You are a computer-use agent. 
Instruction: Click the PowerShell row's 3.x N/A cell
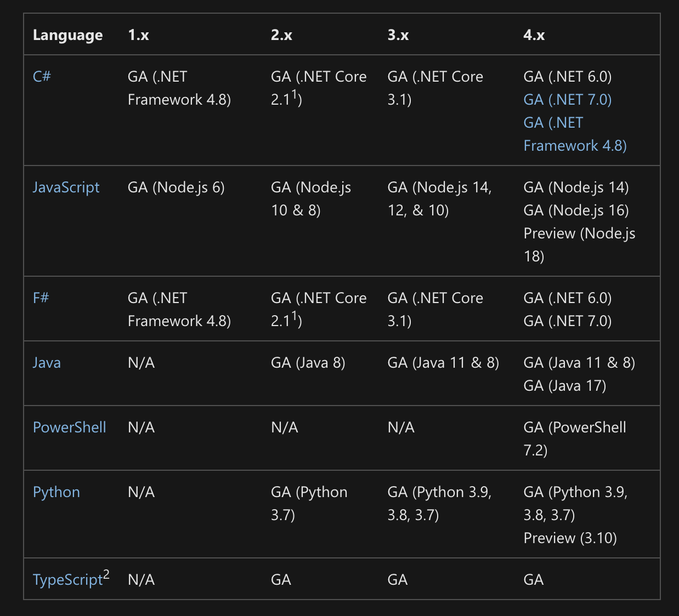coord(401,427)
